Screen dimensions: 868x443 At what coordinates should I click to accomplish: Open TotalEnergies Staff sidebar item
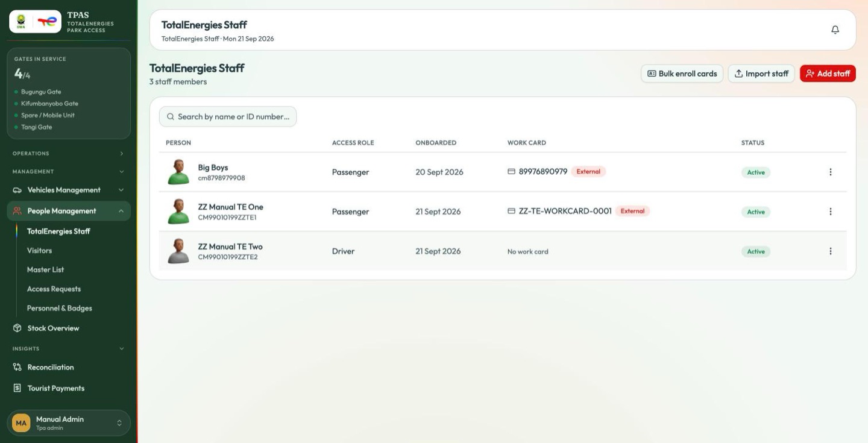pos(58,231)
